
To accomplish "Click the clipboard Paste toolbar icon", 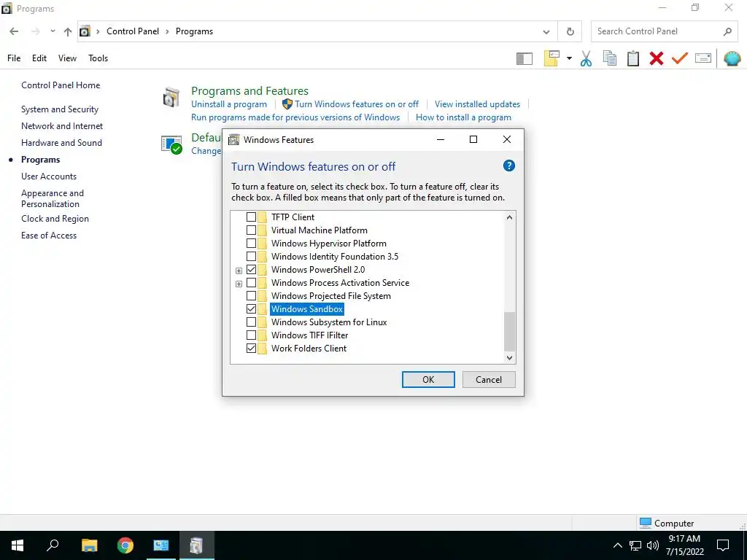I will point(633,58).
